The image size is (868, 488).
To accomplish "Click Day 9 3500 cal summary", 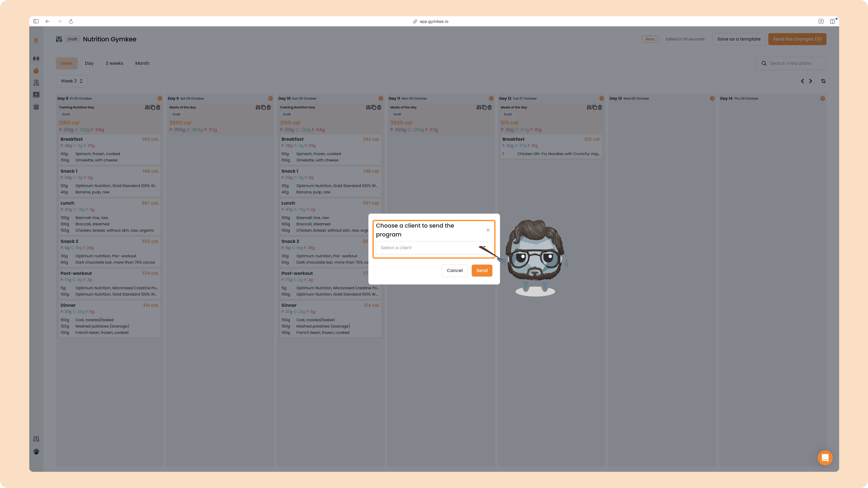I will point(180,123).
